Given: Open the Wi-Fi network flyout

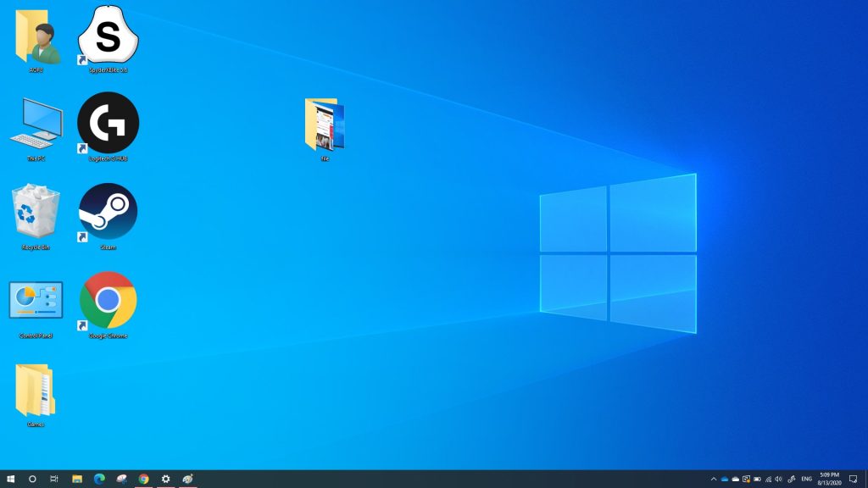Looking at the screenshot, I should point(768,480).
